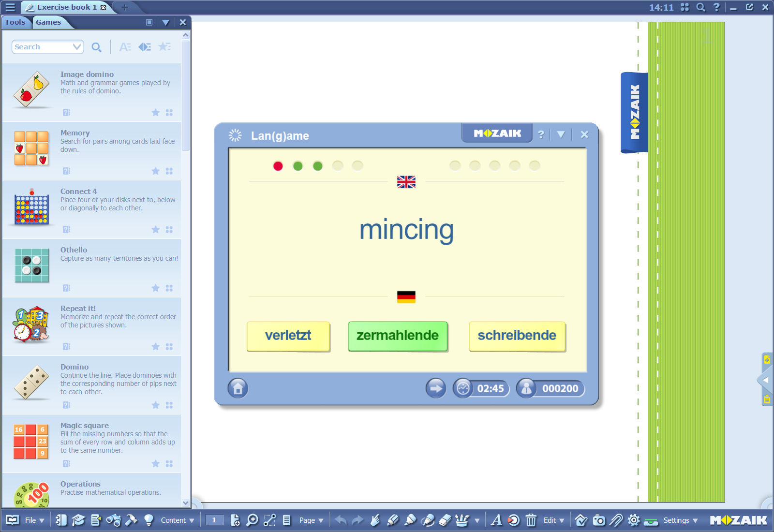
Task: Toggle favorite star for Connect 4
Action: point(155,230)
